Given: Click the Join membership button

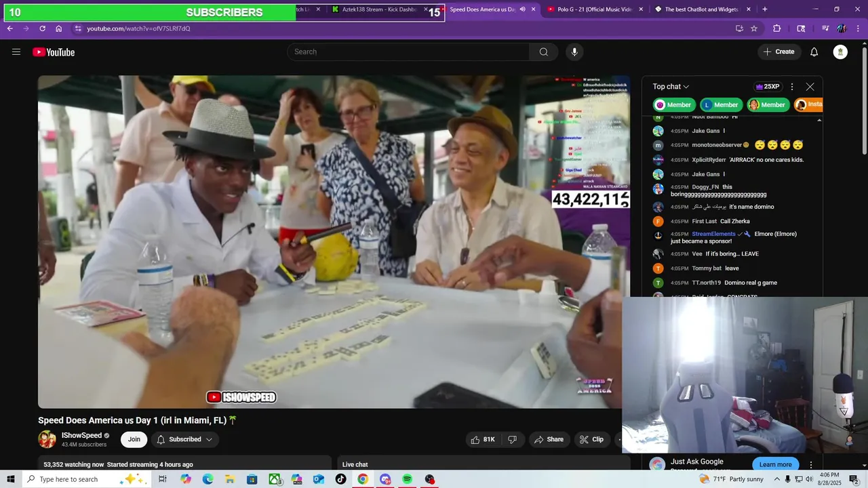Looking at the screenshot, I should click(134, 439).
